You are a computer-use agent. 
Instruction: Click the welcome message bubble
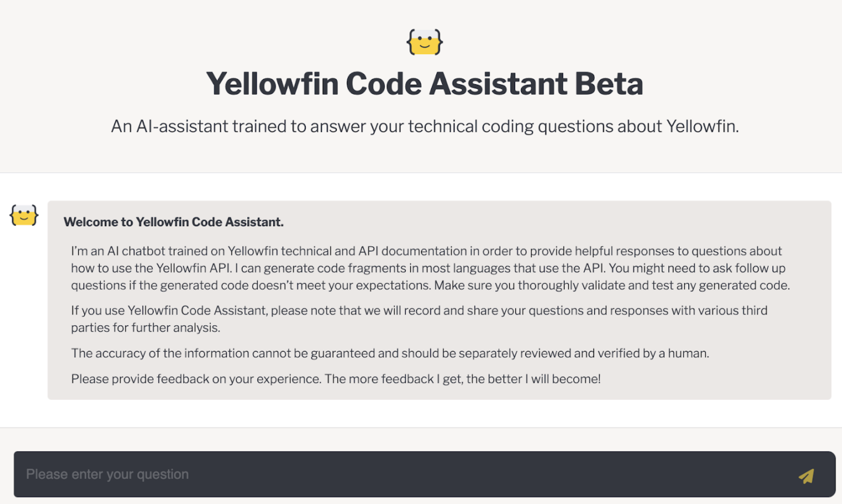(x=439, y=298)
